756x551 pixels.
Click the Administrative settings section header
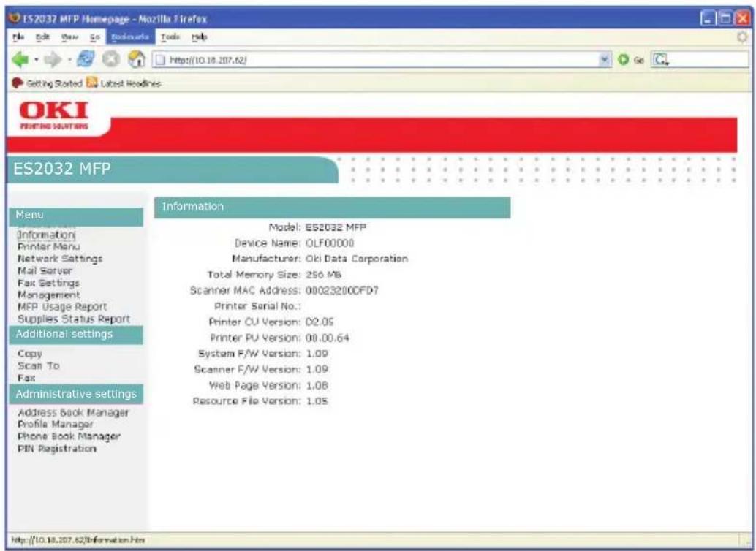(x=76, y=395)
